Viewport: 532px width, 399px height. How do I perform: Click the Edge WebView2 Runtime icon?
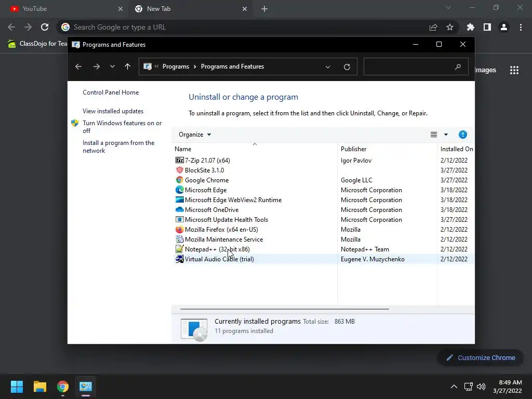click(179, 199)
